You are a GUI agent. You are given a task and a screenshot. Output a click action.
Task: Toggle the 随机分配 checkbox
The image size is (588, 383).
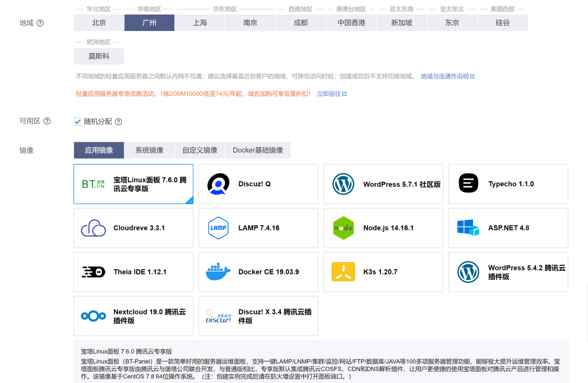(78, 121)
